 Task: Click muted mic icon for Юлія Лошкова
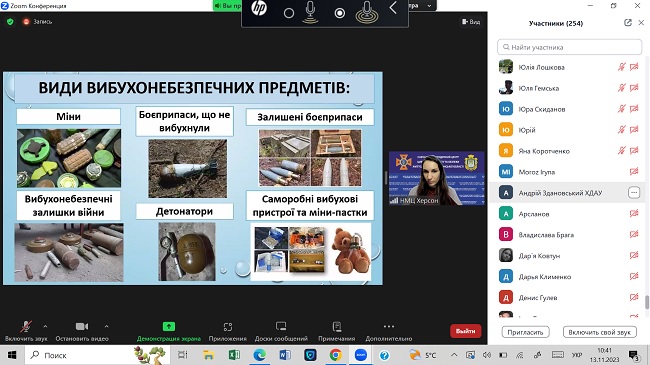click(x=621, y=67)
